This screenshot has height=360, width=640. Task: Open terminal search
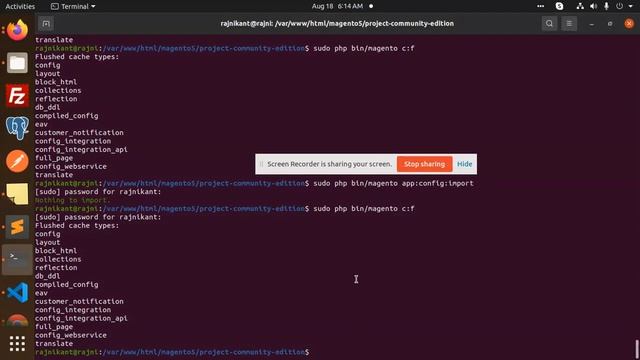(x=549, y=24)
